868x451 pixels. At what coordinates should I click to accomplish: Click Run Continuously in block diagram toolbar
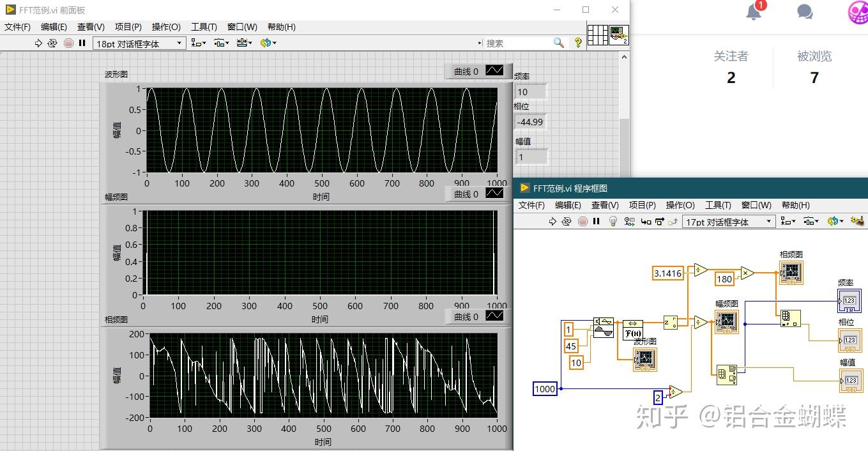[567, 221]
